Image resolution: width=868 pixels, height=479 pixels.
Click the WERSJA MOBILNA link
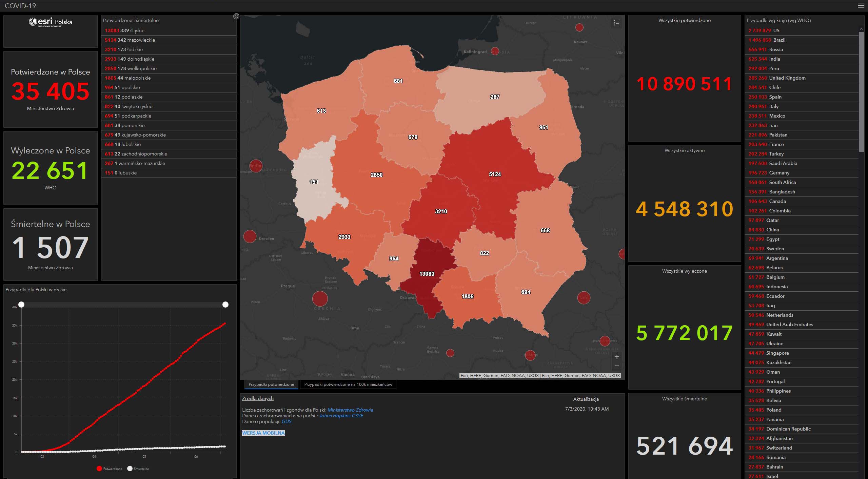263,433
